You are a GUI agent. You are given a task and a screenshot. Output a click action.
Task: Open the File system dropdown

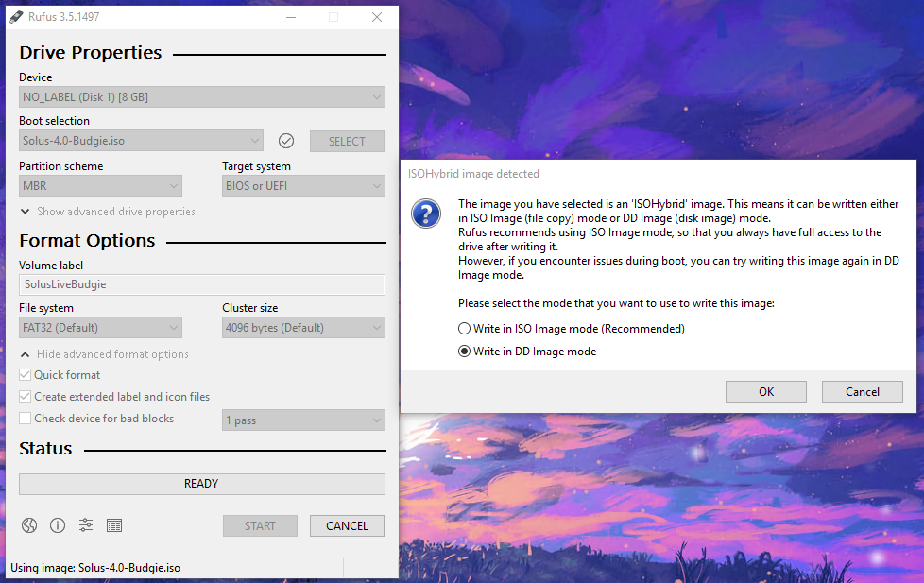click(x=100, y=328)
